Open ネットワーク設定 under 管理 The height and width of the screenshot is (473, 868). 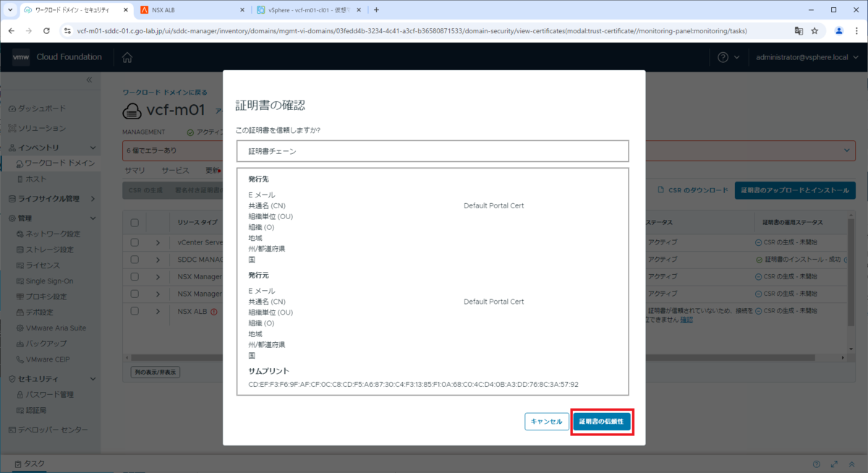[48, 234]
